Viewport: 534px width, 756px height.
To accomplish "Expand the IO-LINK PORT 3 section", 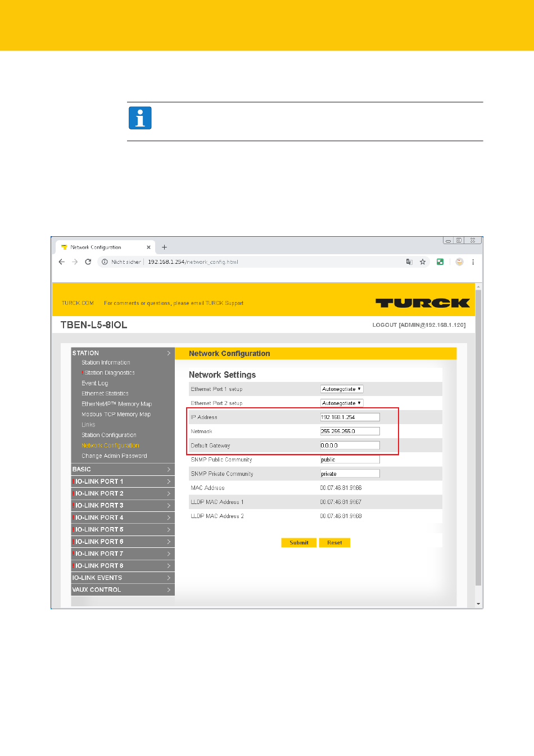I will click(x=123, y=506).
